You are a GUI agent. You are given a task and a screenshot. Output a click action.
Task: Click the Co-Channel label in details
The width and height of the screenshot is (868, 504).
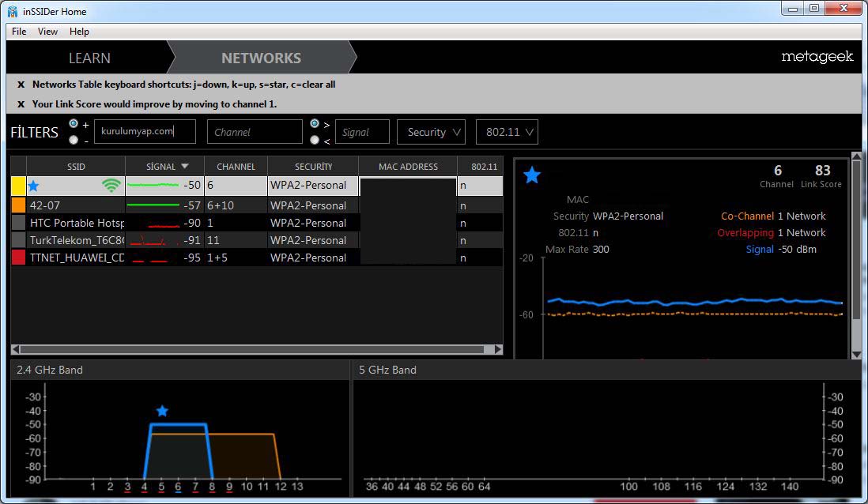point(747,216)
